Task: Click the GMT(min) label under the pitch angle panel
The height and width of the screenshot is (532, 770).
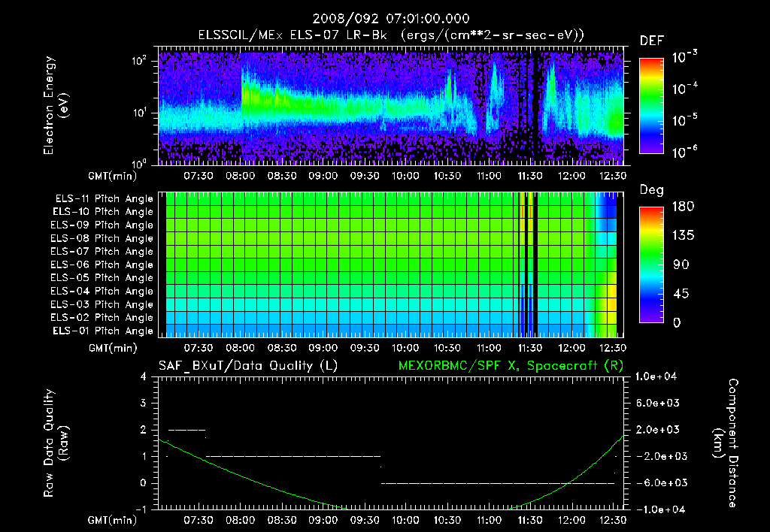Action: [x=113, y=349]
